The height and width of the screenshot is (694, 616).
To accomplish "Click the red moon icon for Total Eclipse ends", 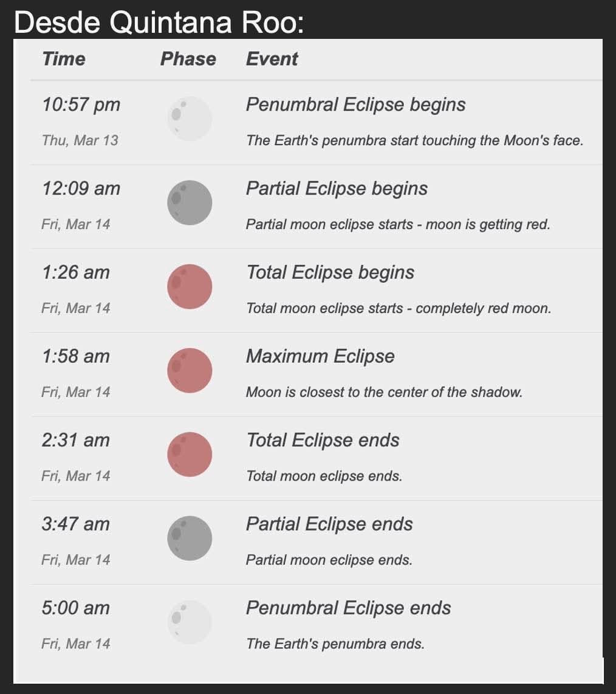I will pyautogui.click(x=190, y=454).
